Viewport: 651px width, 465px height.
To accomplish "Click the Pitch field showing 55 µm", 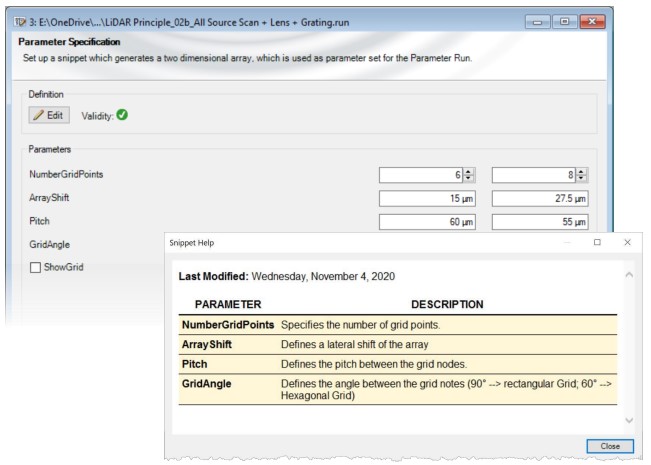I will [x=540, y=222].
